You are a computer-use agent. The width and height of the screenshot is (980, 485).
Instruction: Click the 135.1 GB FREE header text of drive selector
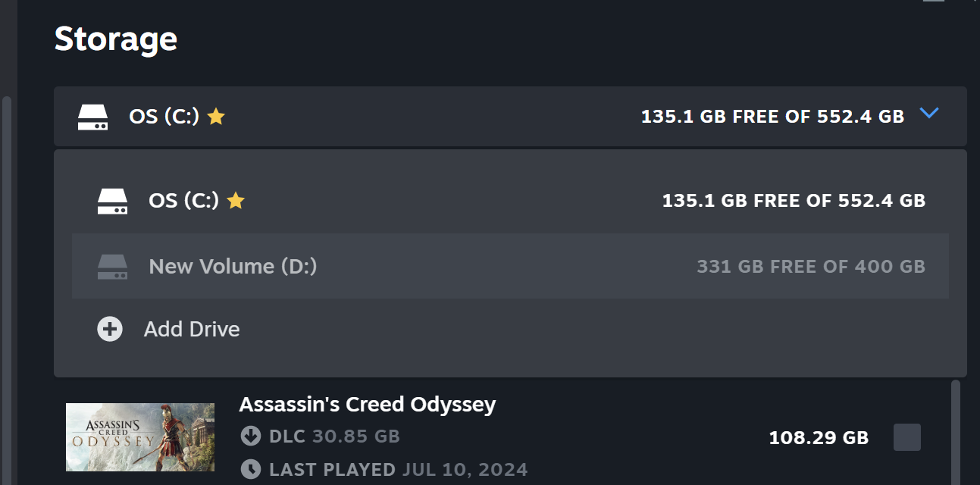[772, 117]
